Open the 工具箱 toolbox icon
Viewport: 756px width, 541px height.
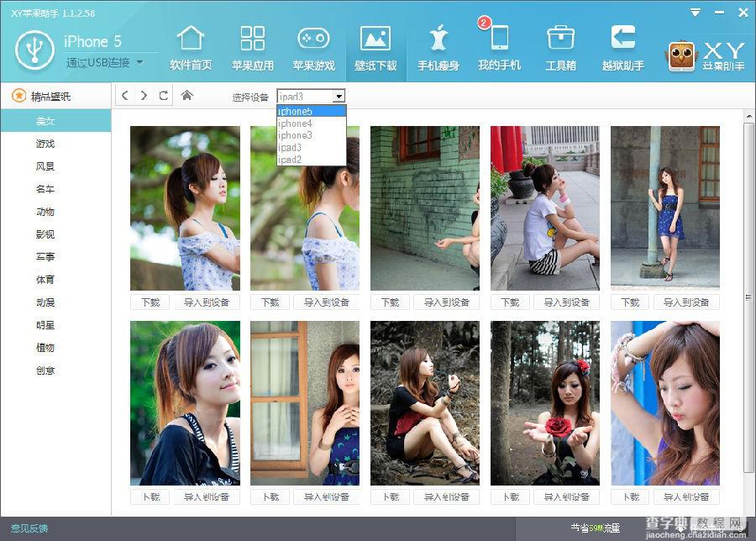[560, 38]
